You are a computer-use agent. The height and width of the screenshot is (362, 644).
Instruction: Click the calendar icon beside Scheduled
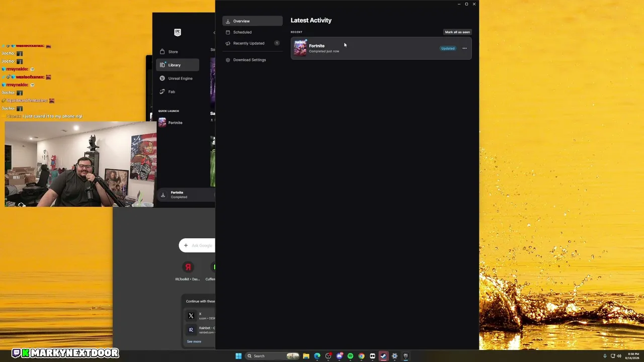coord(228,32)
